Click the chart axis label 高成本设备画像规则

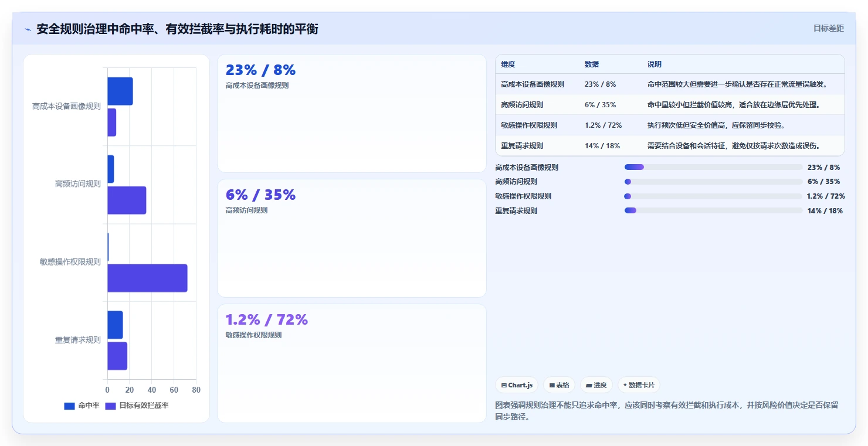point(66,107)
